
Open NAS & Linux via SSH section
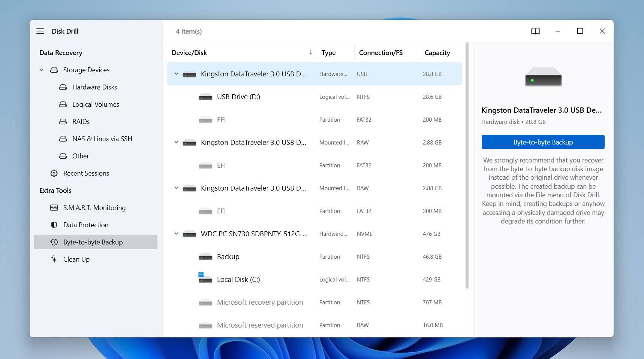coord(102,139)
